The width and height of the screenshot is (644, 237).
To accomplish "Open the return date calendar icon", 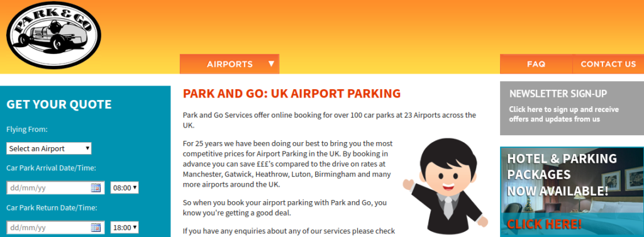I will [x=96, y=227].
